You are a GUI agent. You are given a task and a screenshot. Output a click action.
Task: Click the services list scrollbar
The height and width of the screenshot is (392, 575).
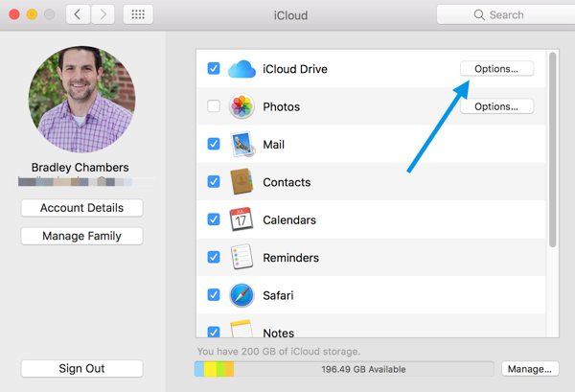click(x=553, y=150)
